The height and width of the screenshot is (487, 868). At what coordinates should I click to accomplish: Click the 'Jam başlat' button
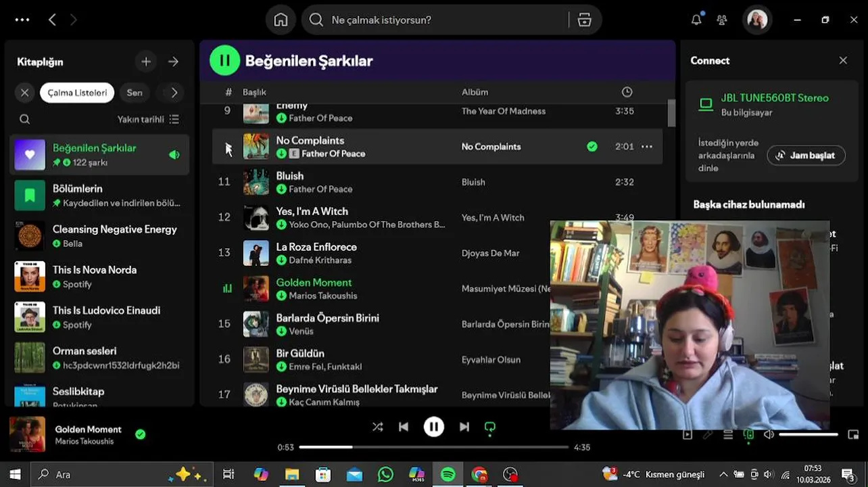coord(806,156)
